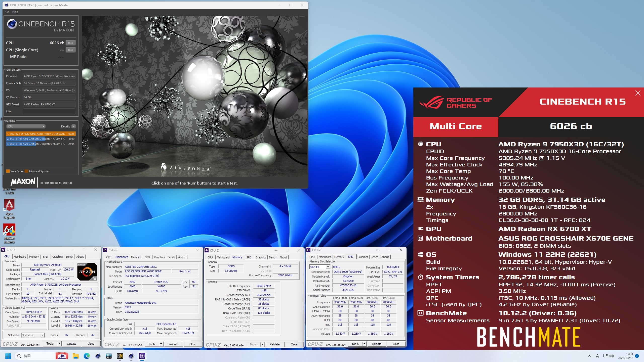Open notifications via the blue 7 badge
The width and height of the screenshot is (644, 362).
pos(637,356)
